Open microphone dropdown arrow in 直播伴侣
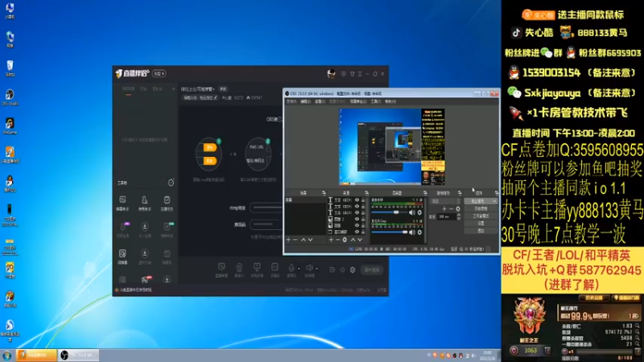 coord(299,269)
